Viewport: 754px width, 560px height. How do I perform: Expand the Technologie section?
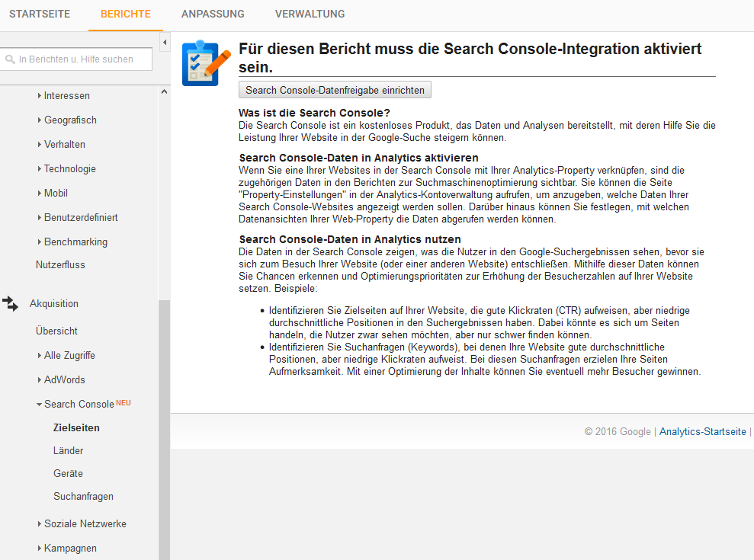click(66, 168)
